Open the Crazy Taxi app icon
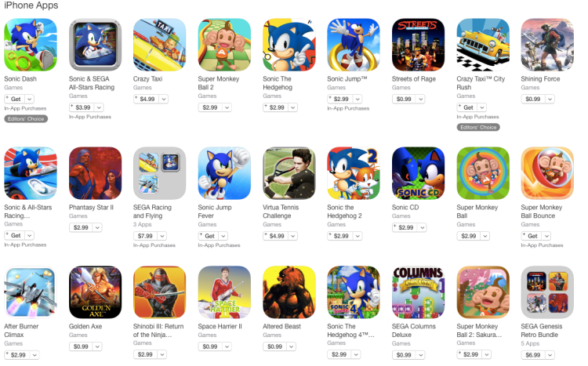 [x=159, y=45]
